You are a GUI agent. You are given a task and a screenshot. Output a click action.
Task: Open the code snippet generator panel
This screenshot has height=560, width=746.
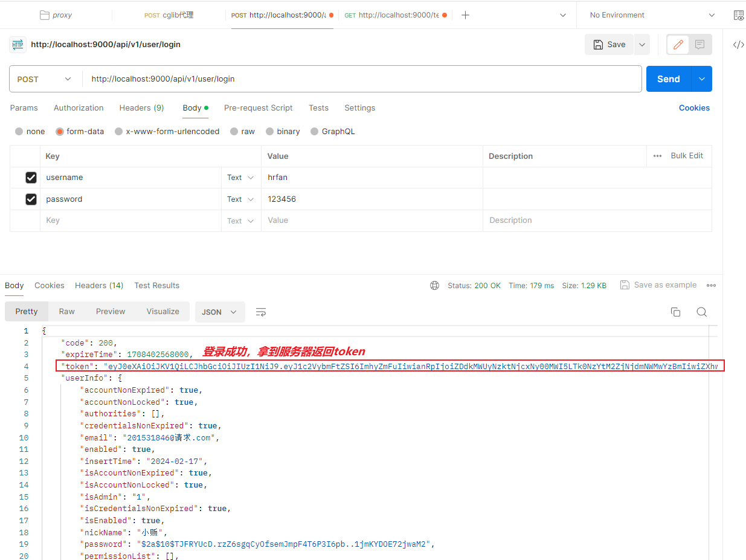pyautogui.click(x=738, y=44)
